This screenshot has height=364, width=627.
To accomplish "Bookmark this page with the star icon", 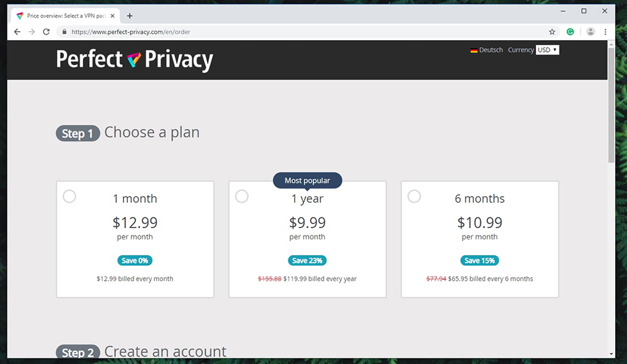I will [552, 31].
